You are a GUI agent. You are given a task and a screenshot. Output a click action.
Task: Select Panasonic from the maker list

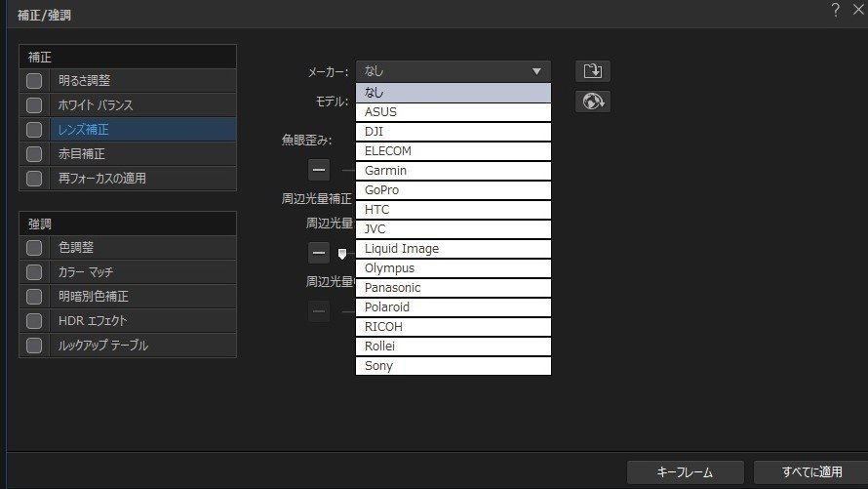click(454, 287)
